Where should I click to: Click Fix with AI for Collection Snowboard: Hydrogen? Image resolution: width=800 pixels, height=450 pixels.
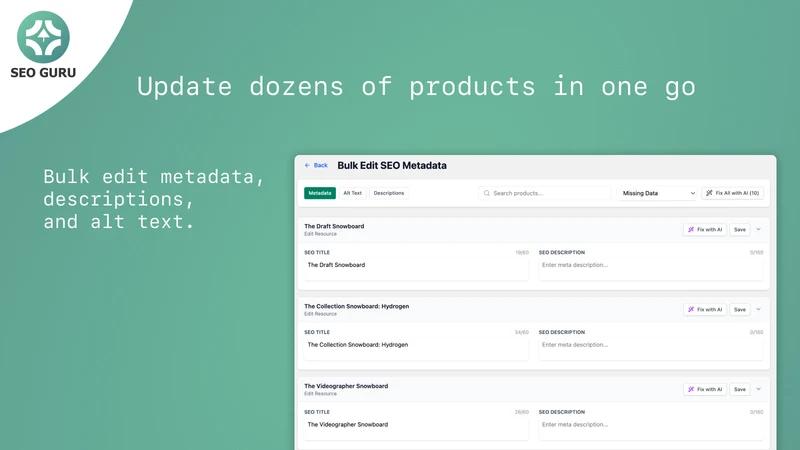(705, 310)
